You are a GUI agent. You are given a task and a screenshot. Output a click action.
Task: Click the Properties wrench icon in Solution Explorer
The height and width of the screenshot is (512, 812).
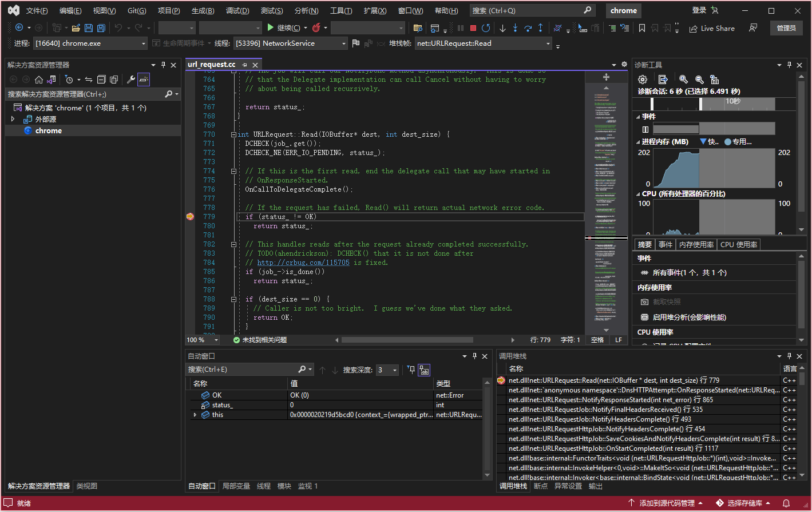tap(130, 80)
